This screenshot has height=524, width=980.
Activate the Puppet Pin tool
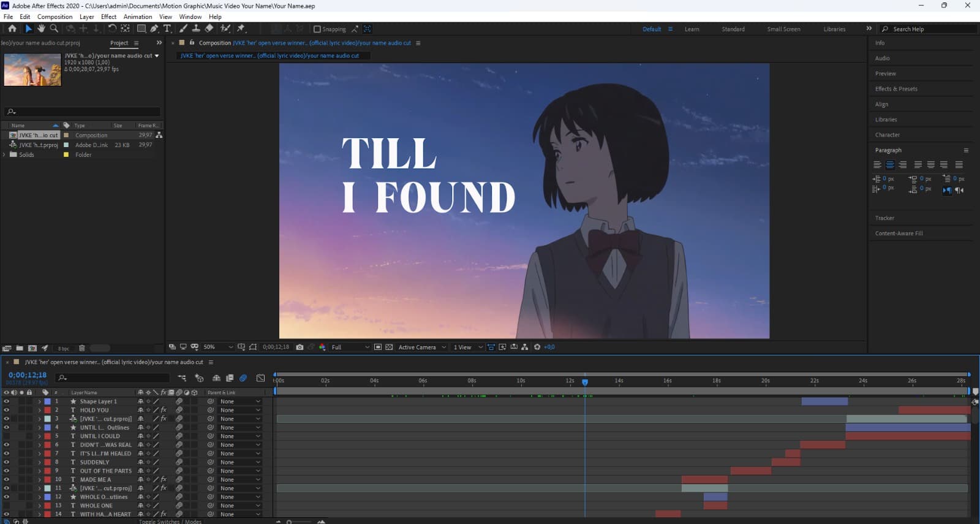241,29
